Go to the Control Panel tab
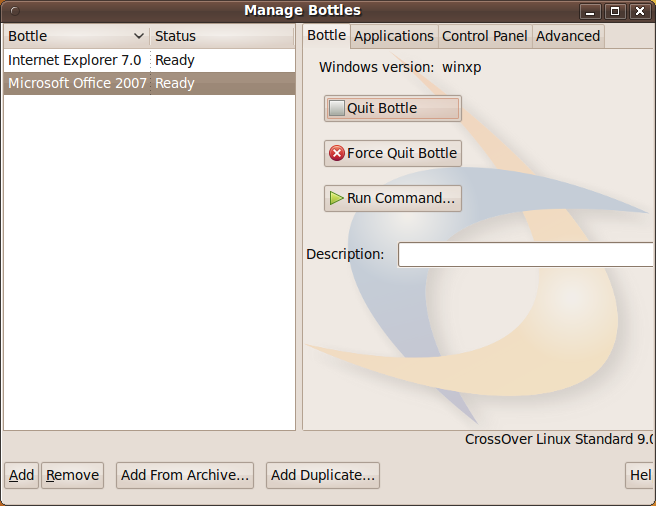This screenshot has width=656, height=506. [x=484, y=36]
